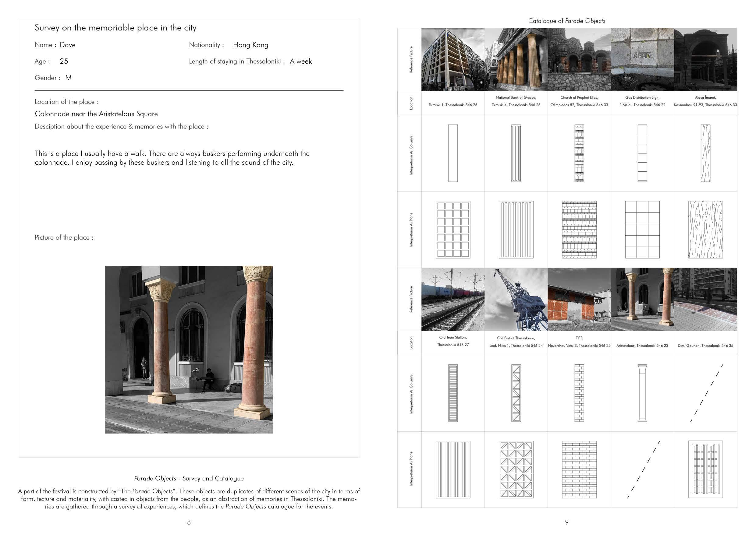756x534 pixels.
Task: Click the grid plane drawing under Tsimiski 1
Action: 453,229
